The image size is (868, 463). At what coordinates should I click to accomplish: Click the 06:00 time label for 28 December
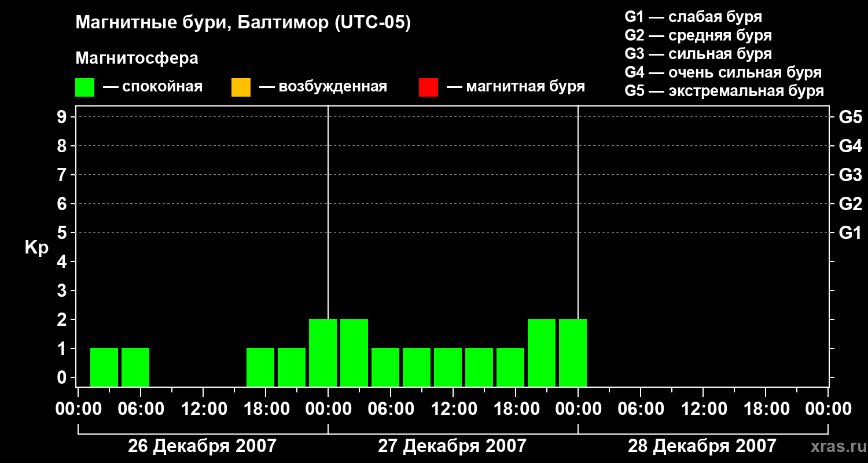point(641,409)
